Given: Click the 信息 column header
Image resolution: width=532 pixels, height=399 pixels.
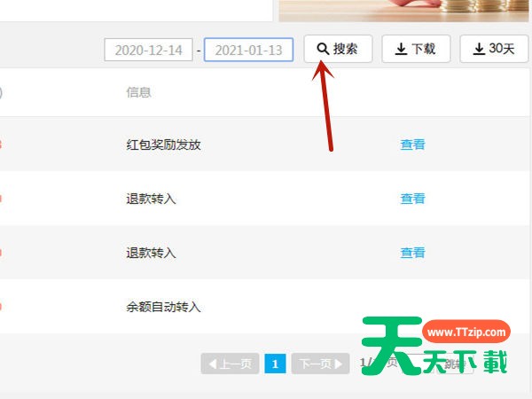Looking at the screenshot, I should tap(139, 92).
